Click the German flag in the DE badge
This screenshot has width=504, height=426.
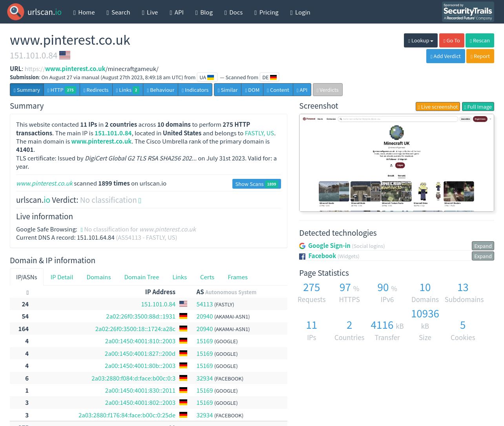pyautogui.click(x=274, y=78)
